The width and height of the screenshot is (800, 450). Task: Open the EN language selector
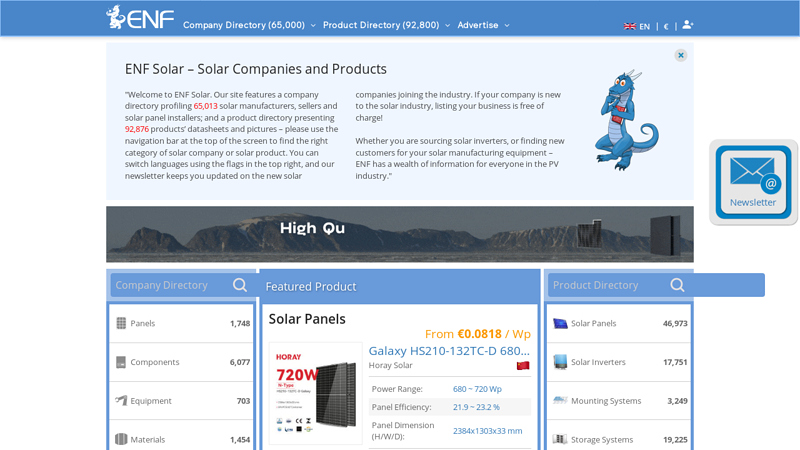pos(644,27)
